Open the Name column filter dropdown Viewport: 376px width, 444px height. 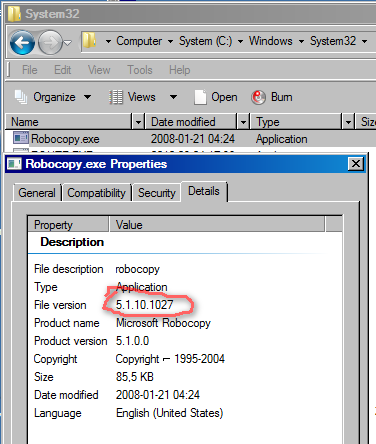[138, 122]
